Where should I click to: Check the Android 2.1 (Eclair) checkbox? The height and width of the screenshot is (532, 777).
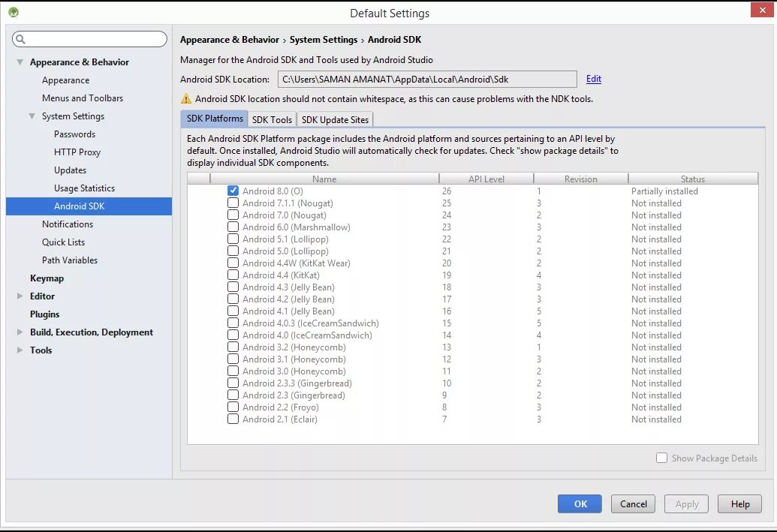tap(233, 419)
